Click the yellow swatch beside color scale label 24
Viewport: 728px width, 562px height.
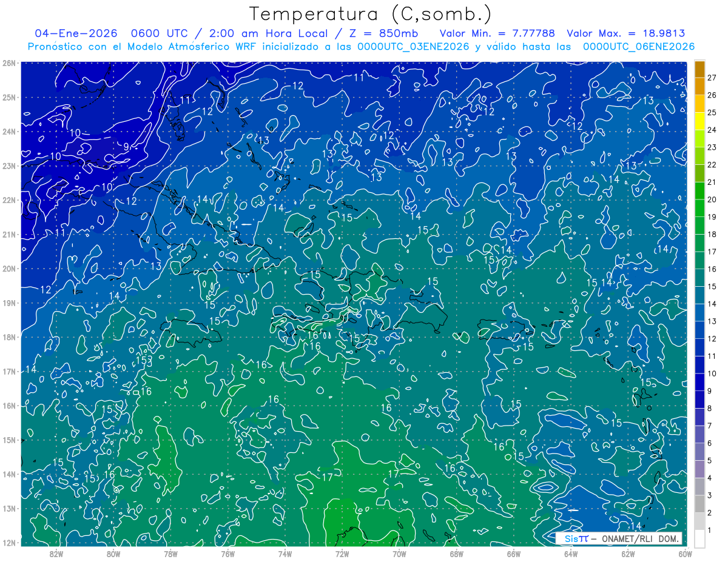coord(699,121)
